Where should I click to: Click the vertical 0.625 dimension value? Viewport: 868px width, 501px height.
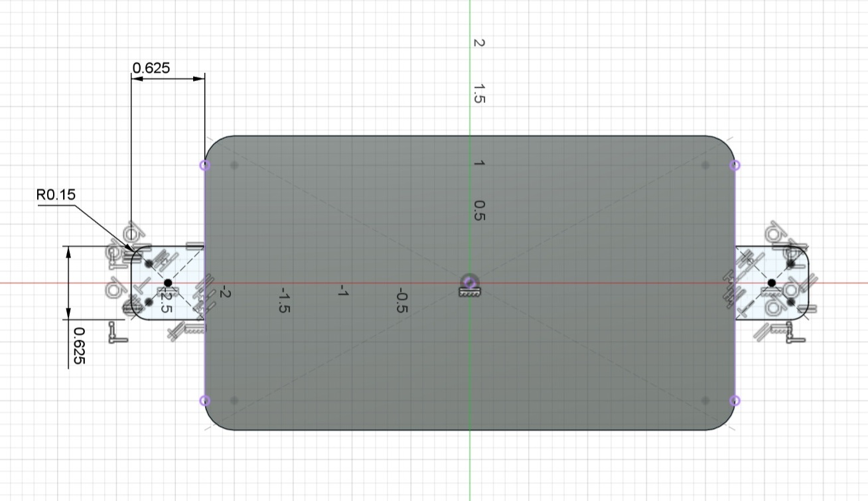click(x=78, y=345)
